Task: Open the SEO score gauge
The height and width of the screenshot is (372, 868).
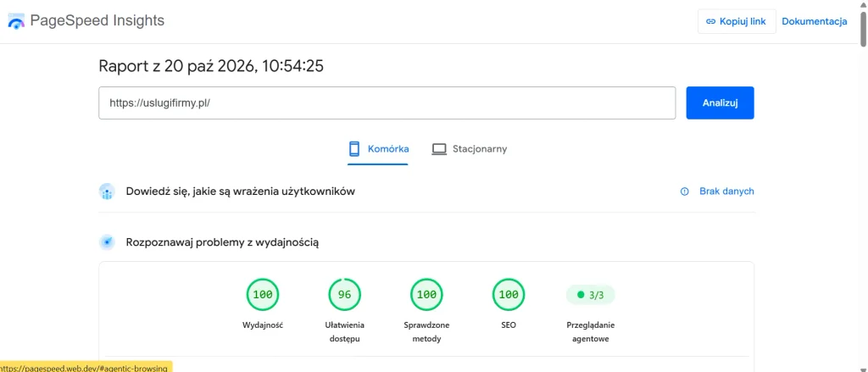Action: pyautogui.click(x=509, y=295)
